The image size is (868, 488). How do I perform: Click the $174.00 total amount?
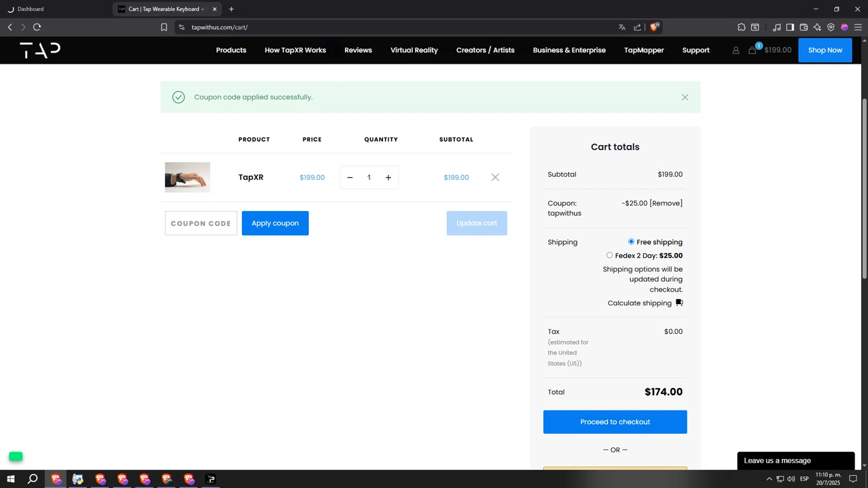[663, 392]
